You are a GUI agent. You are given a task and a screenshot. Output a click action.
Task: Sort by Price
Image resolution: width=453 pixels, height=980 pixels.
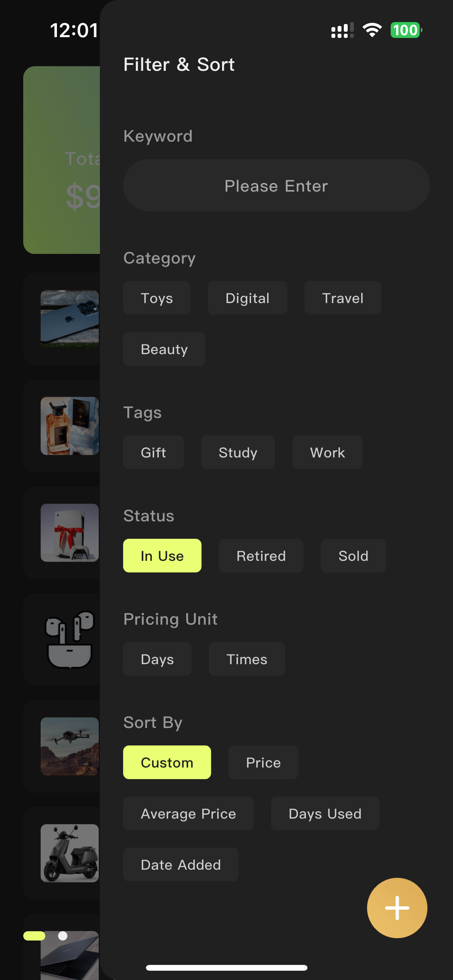click(x=263, y=762)
